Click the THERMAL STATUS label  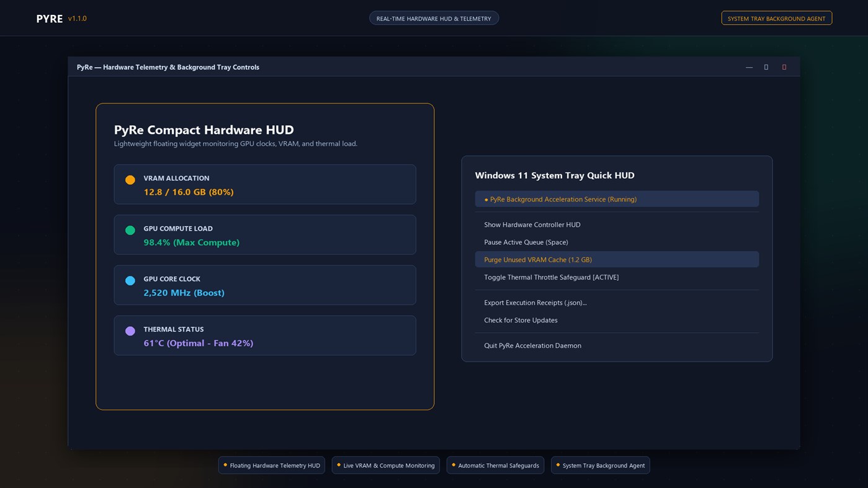point(174,329)
